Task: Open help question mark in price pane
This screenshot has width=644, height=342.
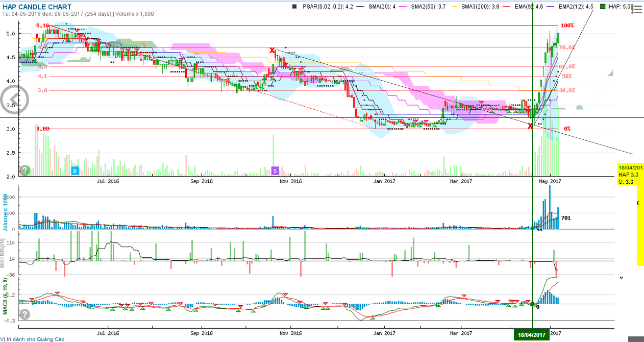Action: point(24,170)
